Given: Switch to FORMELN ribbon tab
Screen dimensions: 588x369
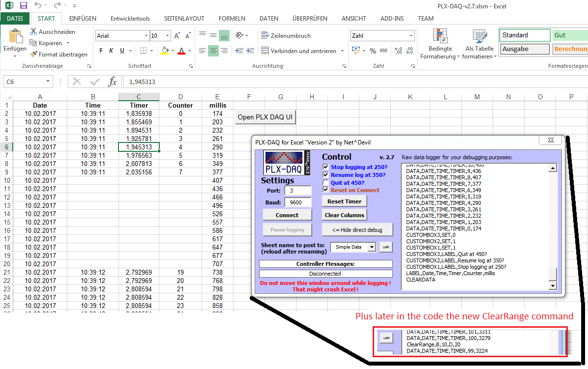Looking at the screenshot, I should [232, 18].
